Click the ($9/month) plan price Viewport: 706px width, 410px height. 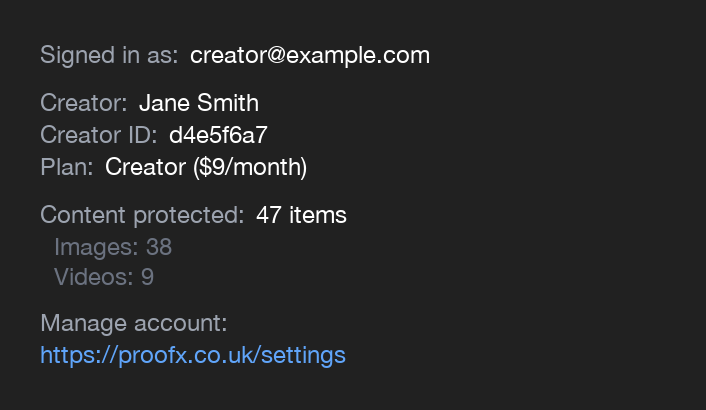pyautogui.click(x=250, y=167)
